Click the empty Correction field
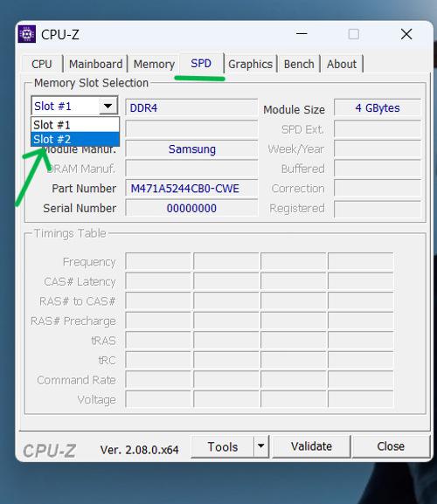 tap(378, 189)
